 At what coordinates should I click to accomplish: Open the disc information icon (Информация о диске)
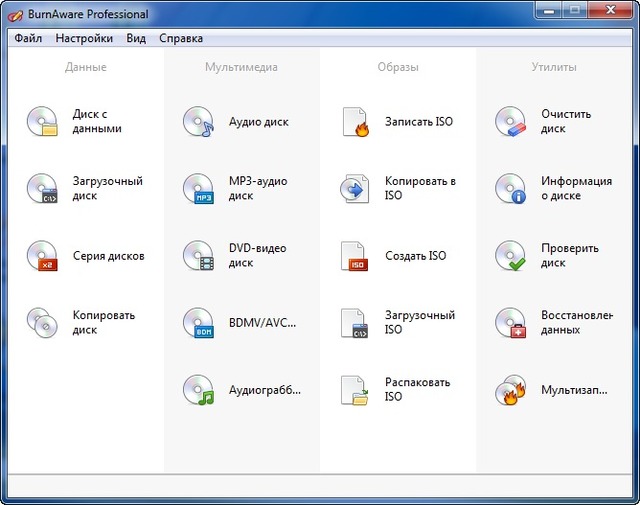[510, 188]
